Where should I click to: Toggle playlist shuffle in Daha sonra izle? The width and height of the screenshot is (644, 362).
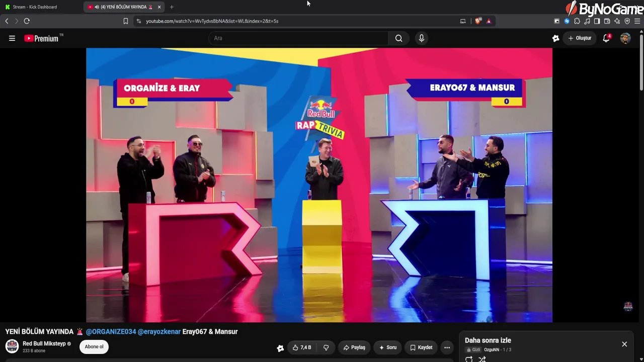[482, 359]
